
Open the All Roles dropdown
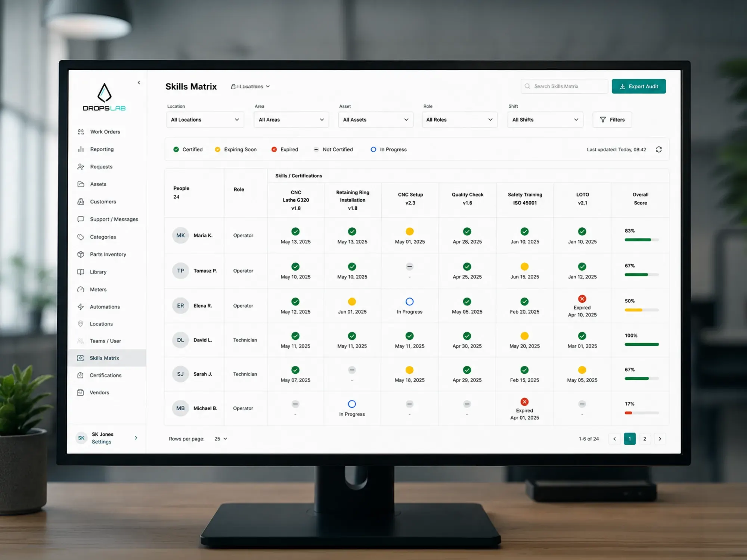pyautogui.click(x=460, y=120)
